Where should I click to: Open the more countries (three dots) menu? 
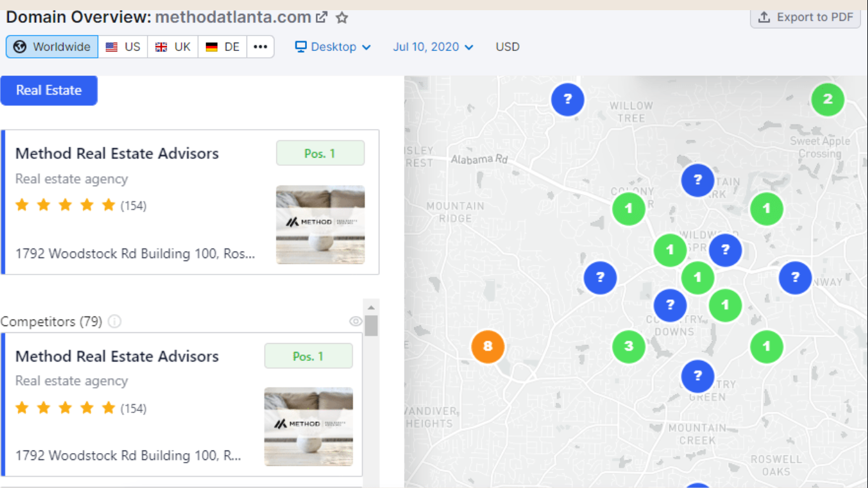(x=261, y=47)
